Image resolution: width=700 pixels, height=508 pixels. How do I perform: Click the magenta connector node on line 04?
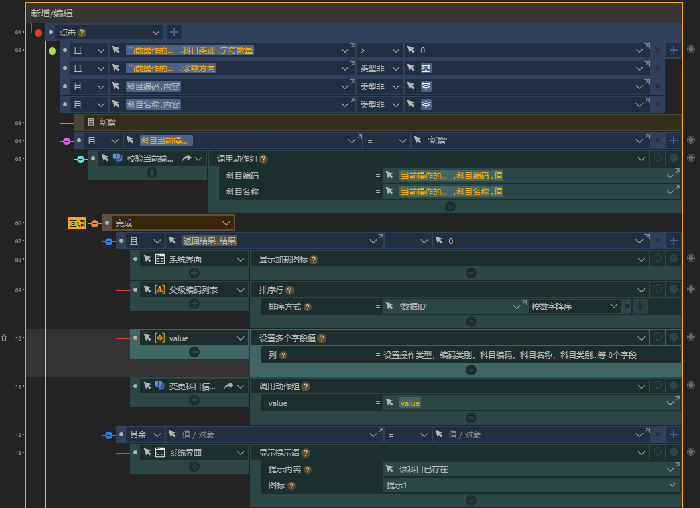(66, 141)
